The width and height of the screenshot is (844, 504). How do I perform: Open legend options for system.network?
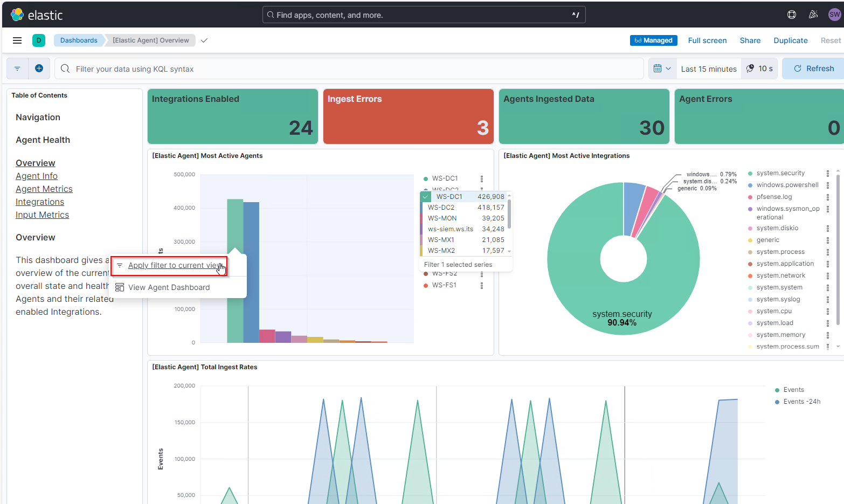(x=828, y=275)
